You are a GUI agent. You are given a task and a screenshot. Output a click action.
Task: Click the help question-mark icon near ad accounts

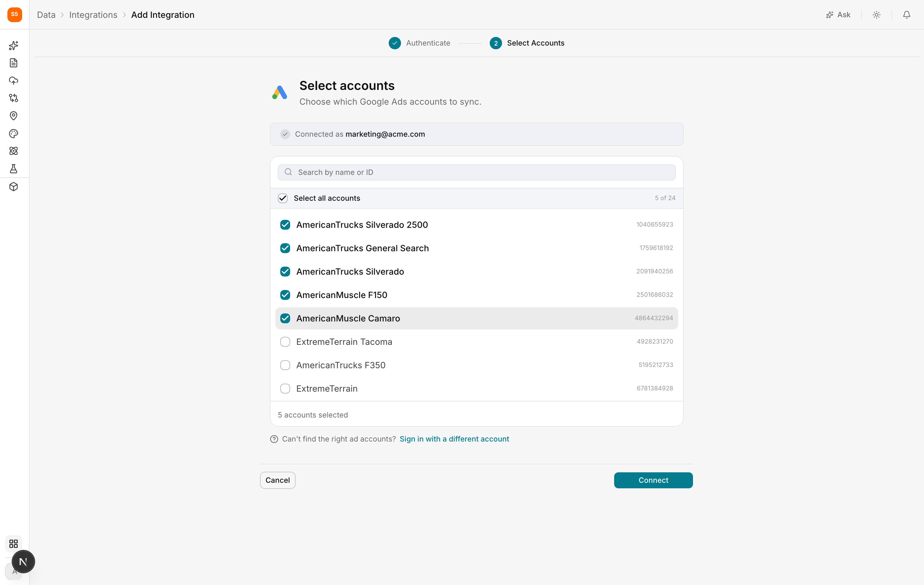(274, 439)
